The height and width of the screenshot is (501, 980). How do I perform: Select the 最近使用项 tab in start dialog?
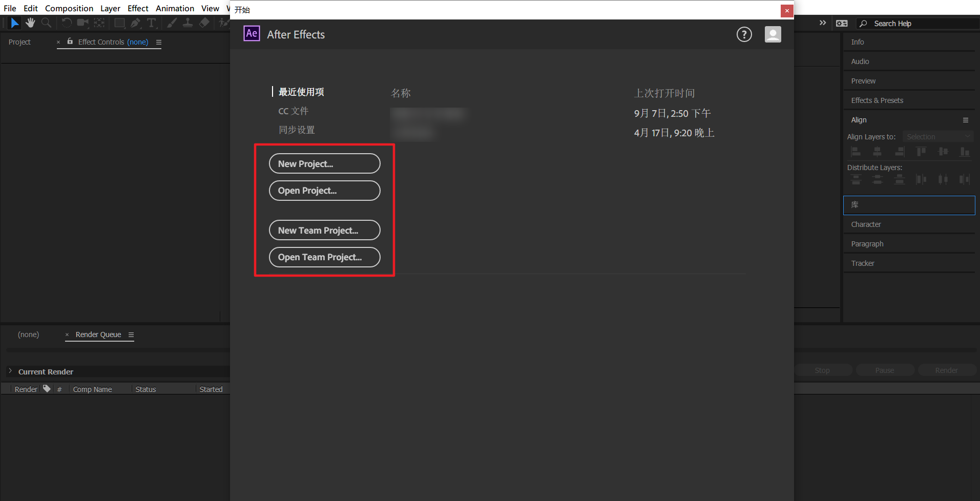coord(301,92)
